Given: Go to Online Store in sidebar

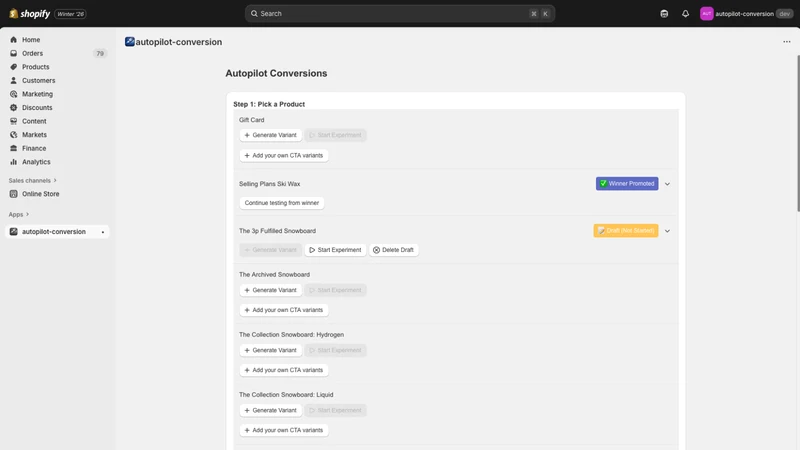Looking at the screenshot, I should coord(40,194).
